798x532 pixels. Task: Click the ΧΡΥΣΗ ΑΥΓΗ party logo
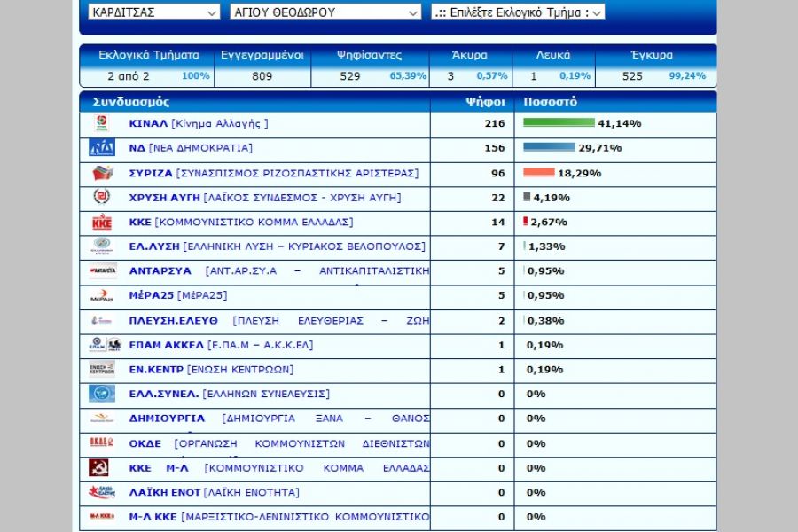click(x=102, y=197)
